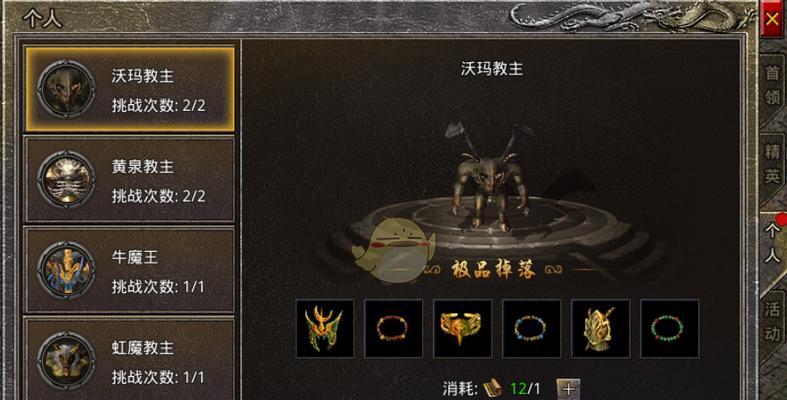The image size is (787, 400).
Task: Click the 虹魔教主 round portrait icon
Action: coord(66,360)
